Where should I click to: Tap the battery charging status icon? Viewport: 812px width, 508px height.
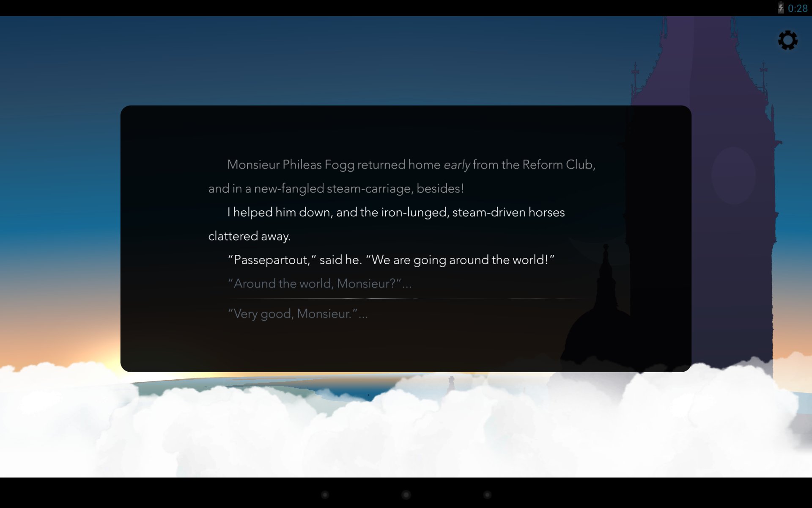[x=781, y=8]
